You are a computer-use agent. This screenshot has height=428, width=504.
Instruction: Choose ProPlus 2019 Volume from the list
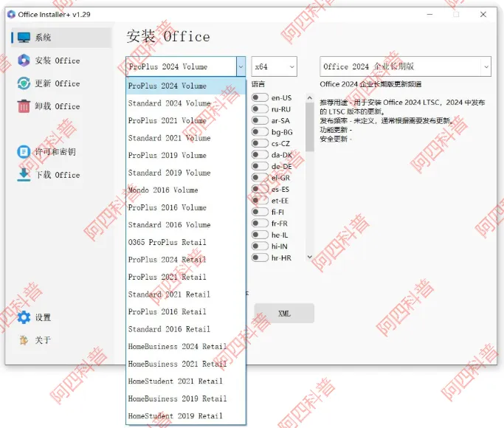(186, 155)
